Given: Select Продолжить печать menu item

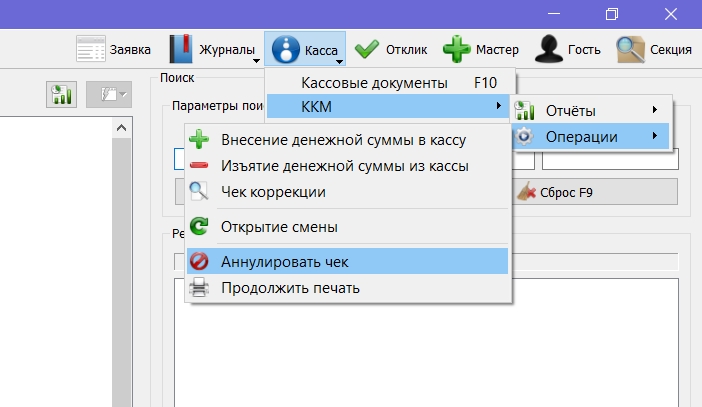Looking at the screenshot, I should [x=347, y=288].
